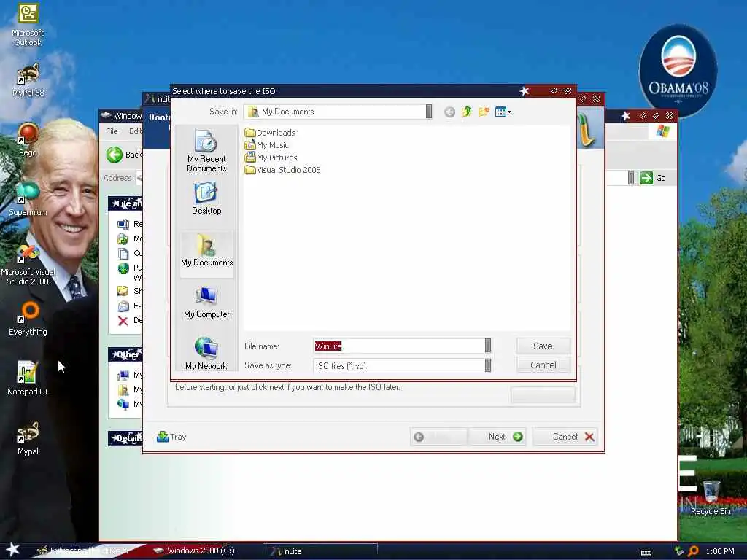Open My Network in places bar
Image resolution: width=747 pixels, height=560 pixels.
[x=206, y=354]
